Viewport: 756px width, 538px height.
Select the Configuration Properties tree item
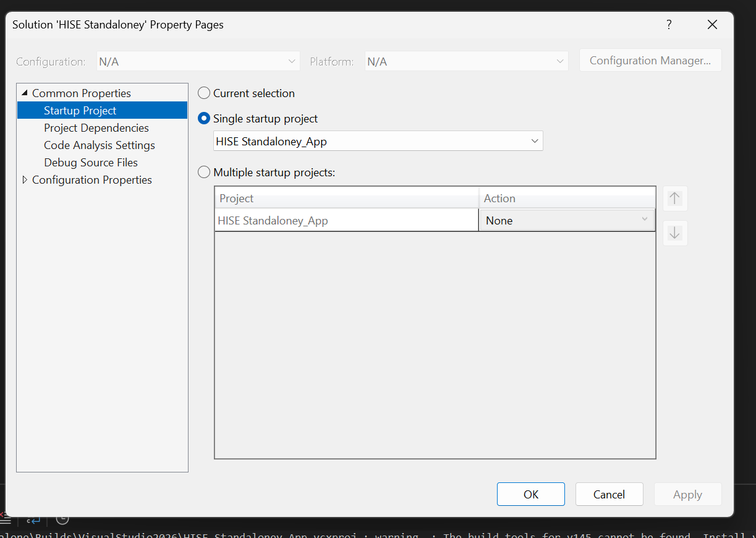92,180
